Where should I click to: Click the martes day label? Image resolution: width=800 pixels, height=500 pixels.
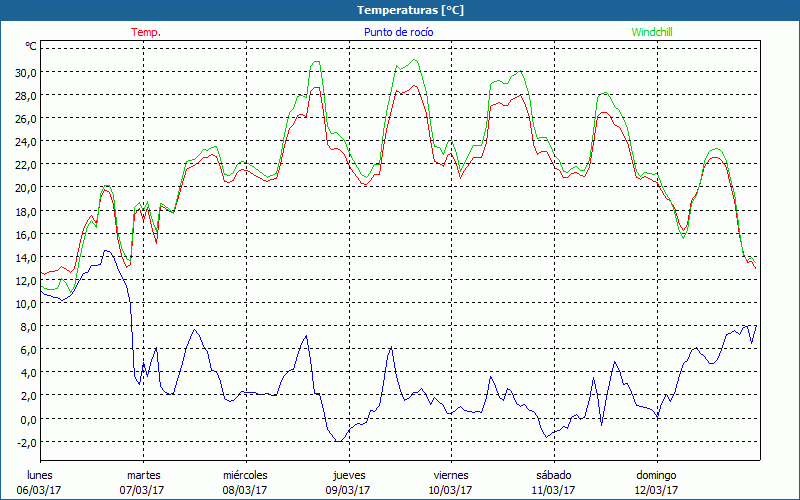tap(143, 475)
